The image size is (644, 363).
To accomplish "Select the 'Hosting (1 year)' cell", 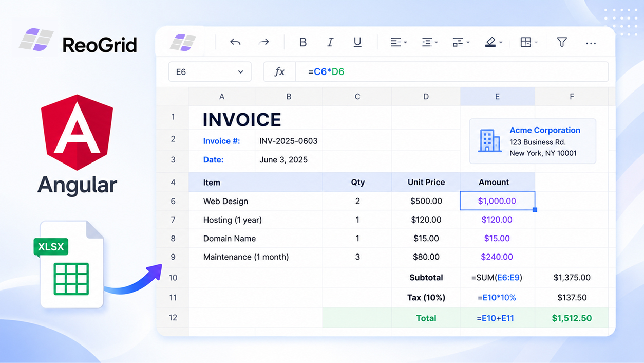I will [256, 220].
